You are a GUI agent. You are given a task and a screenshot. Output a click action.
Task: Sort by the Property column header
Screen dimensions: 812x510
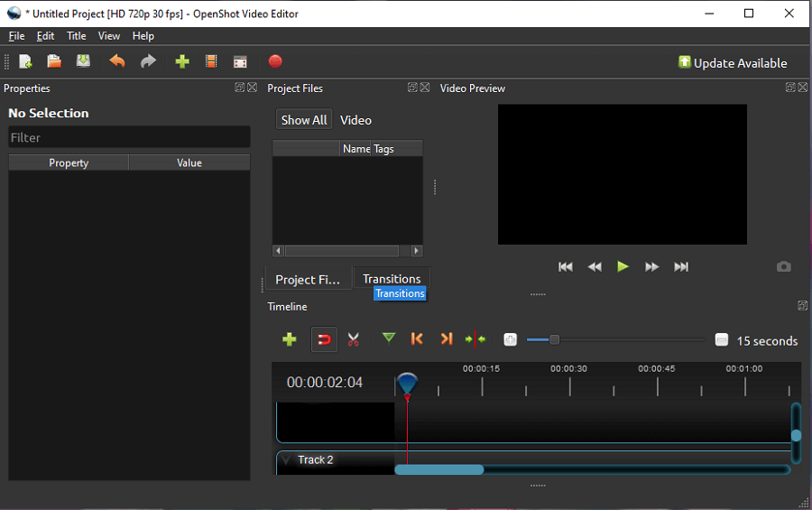click(69, 162)
